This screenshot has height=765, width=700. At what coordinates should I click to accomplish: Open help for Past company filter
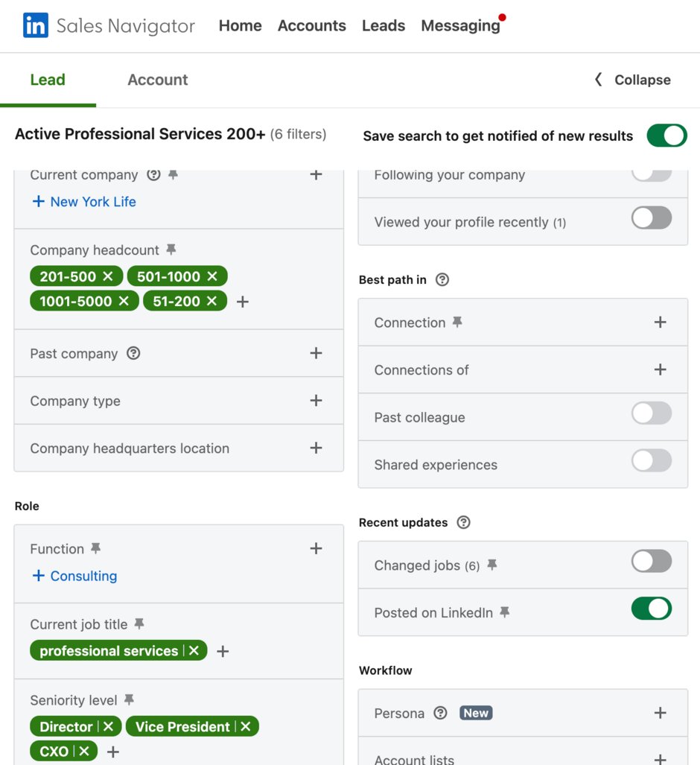pos(133,353)
